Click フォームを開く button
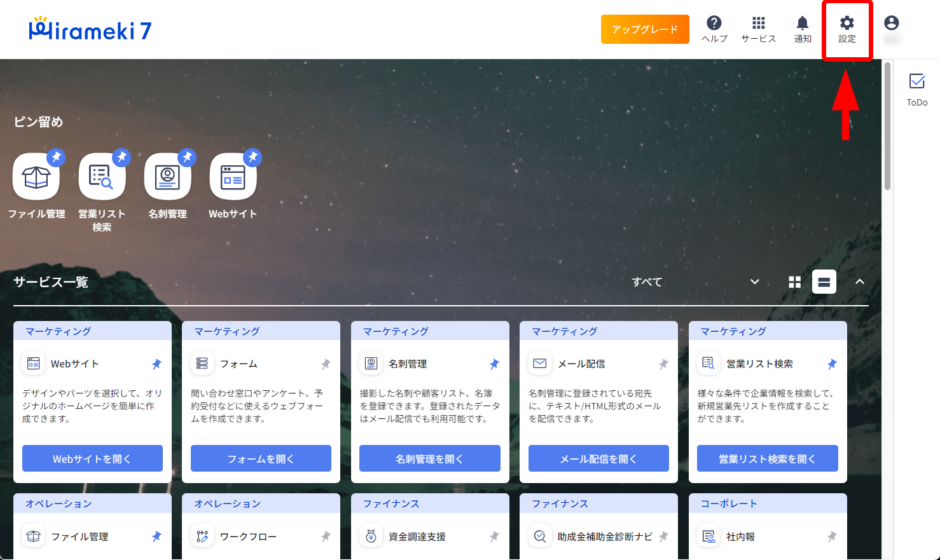The height and width of the screenshot is (560, 940). point(261,458)
